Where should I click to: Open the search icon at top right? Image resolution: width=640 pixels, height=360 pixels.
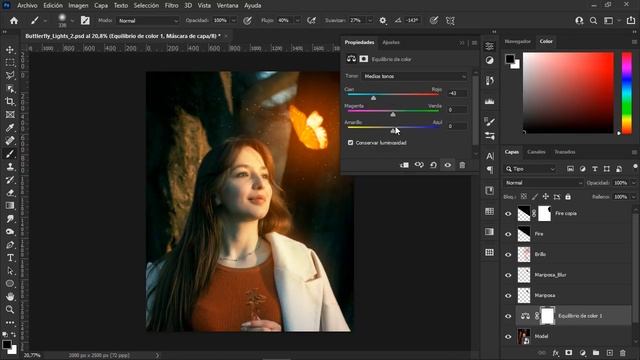coord(593,20)
